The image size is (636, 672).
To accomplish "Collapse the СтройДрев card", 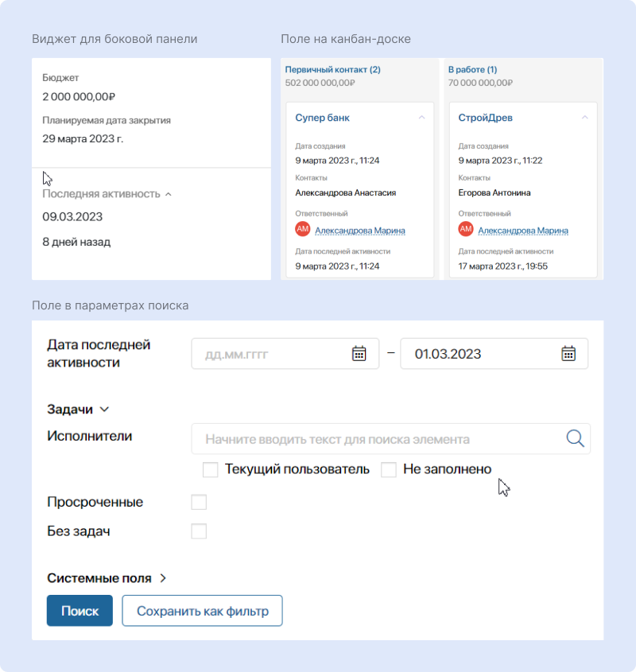I will click(585, 118).
